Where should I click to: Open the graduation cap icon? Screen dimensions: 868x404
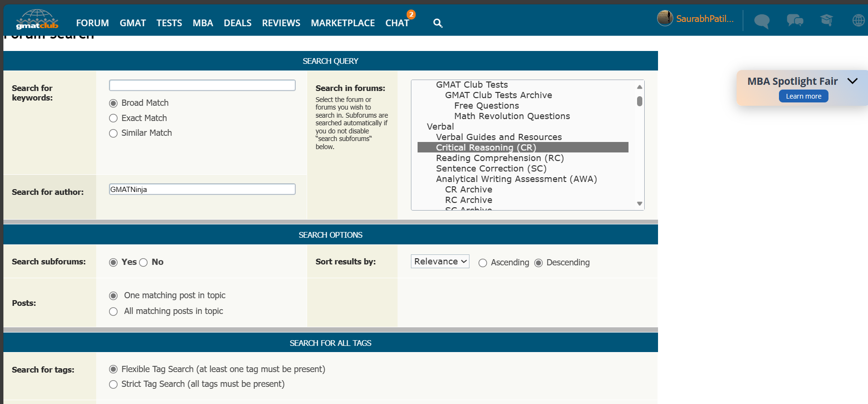827,20
